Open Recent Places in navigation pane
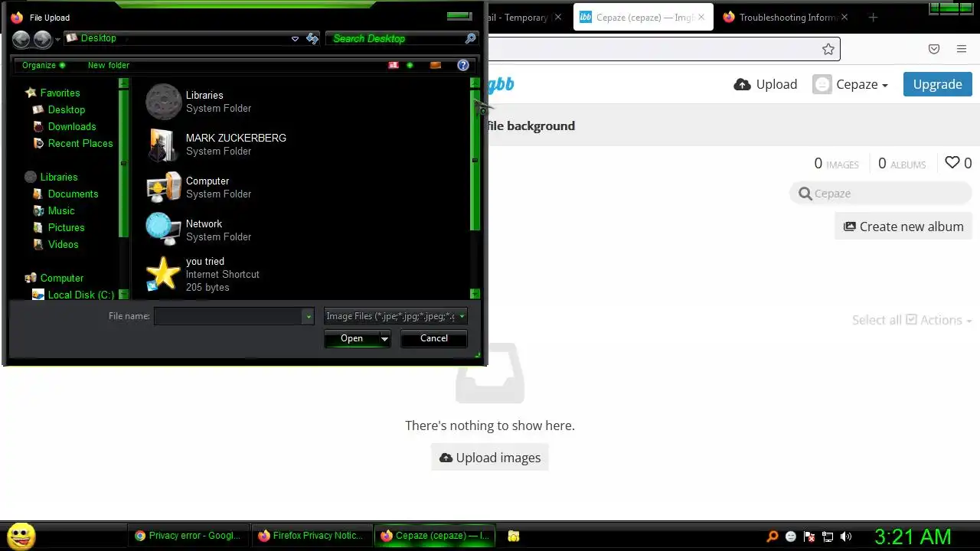Viewport: 980px width, 551px height. pyautogui.click(x=80, y=143)
